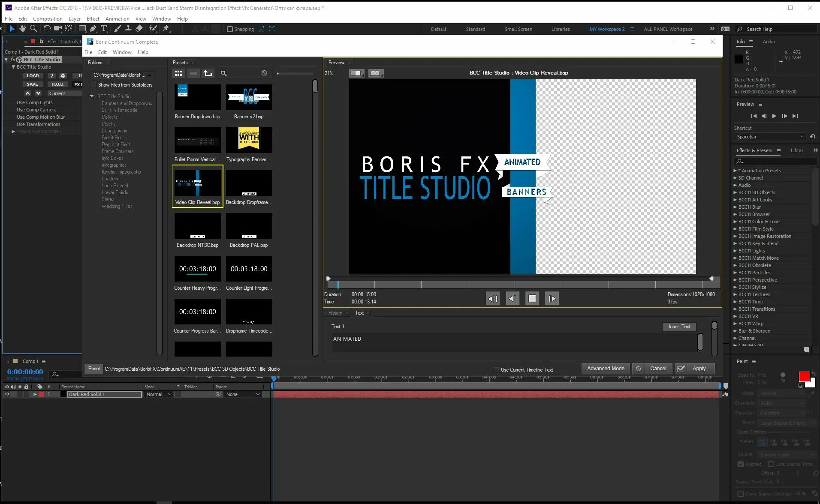Hide the Dark Red Solid 1 layer

(7, 394)
